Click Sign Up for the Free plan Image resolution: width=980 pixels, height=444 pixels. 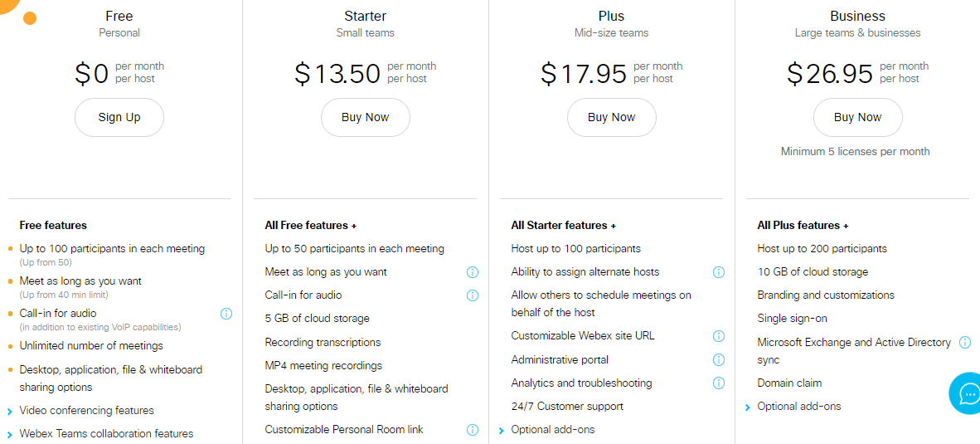pos(119,117)
